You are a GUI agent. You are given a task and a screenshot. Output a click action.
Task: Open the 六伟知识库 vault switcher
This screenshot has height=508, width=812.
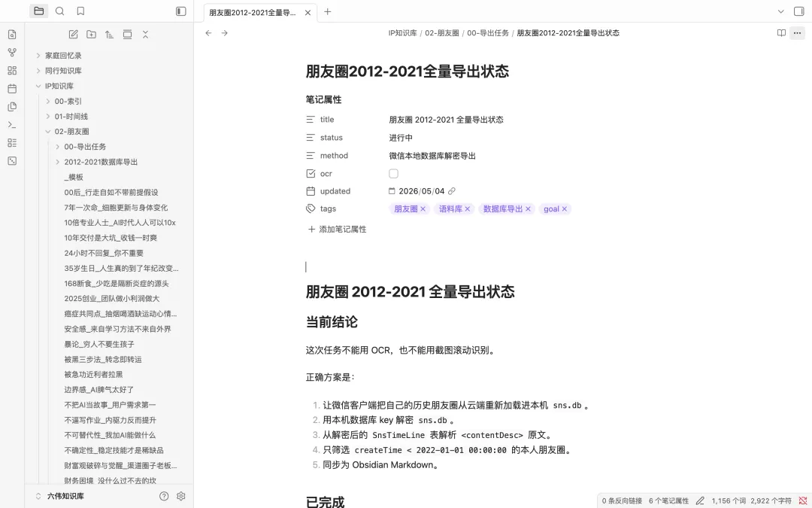(x=61, y=496)
